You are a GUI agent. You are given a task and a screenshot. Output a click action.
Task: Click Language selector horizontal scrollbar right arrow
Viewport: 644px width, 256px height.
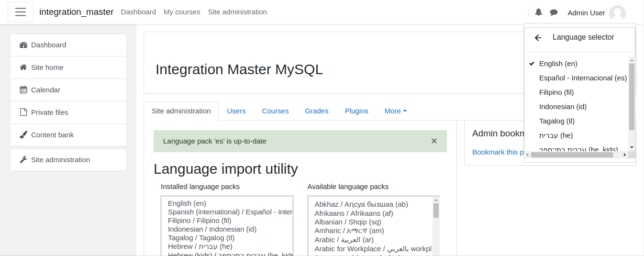[x=625, y=155]
